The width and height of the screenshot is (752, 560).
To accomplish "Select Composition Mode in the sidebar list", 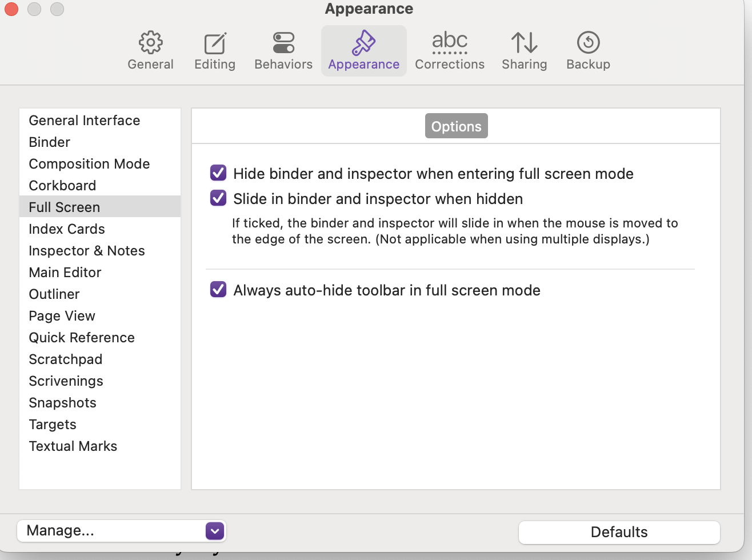I will (x=89, y=164).
